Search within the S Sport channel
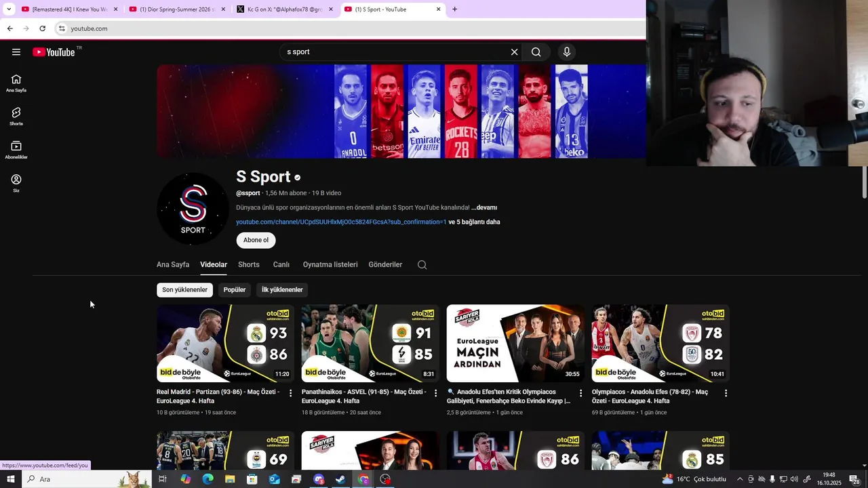The height and width of the screenshot is (488, 868). pyautogui.click(x=422, y=265)
